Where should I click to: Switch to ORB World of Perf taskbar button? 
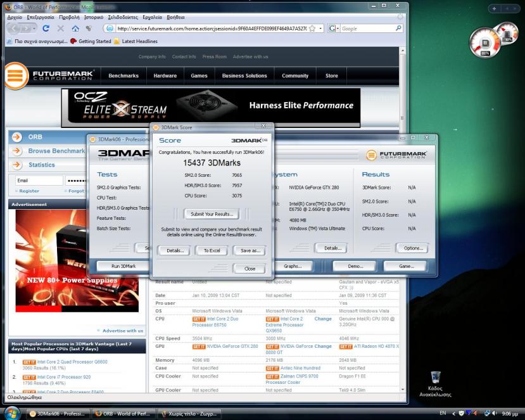(x=123, y=414)
